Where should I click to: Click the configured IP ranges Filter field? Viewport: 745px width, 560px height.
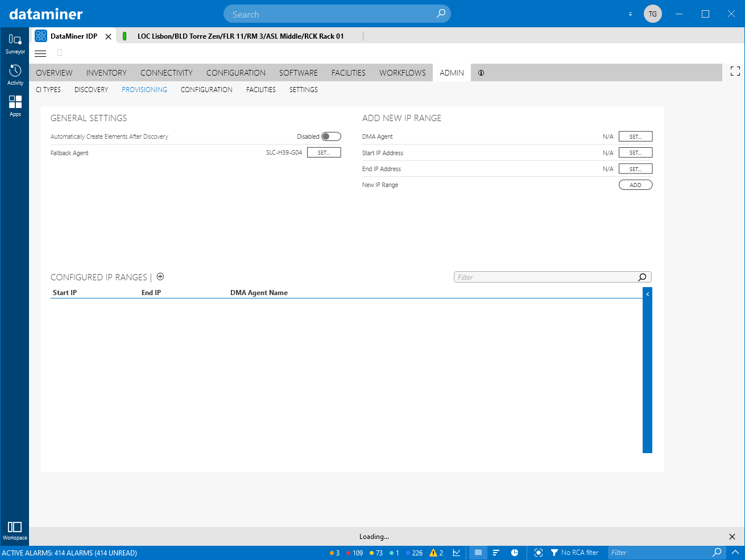tap(553, 277)
